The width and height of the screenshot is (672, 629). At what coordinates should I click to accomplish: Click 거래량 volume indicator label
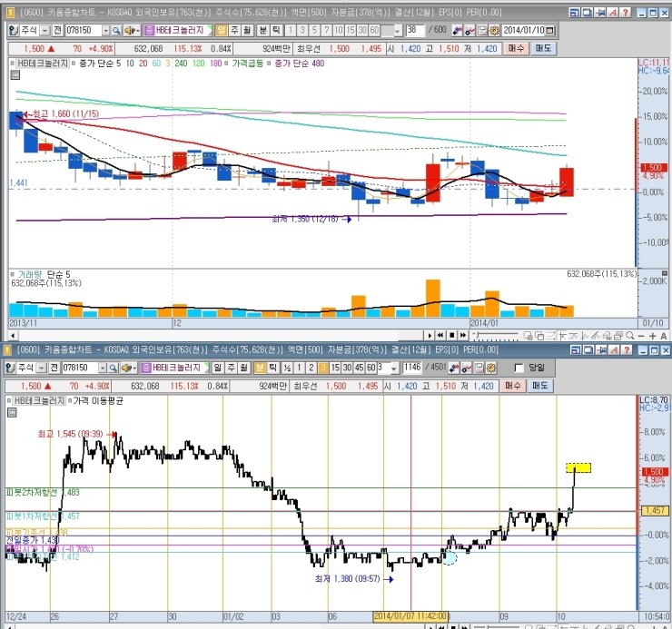(30, 275)
